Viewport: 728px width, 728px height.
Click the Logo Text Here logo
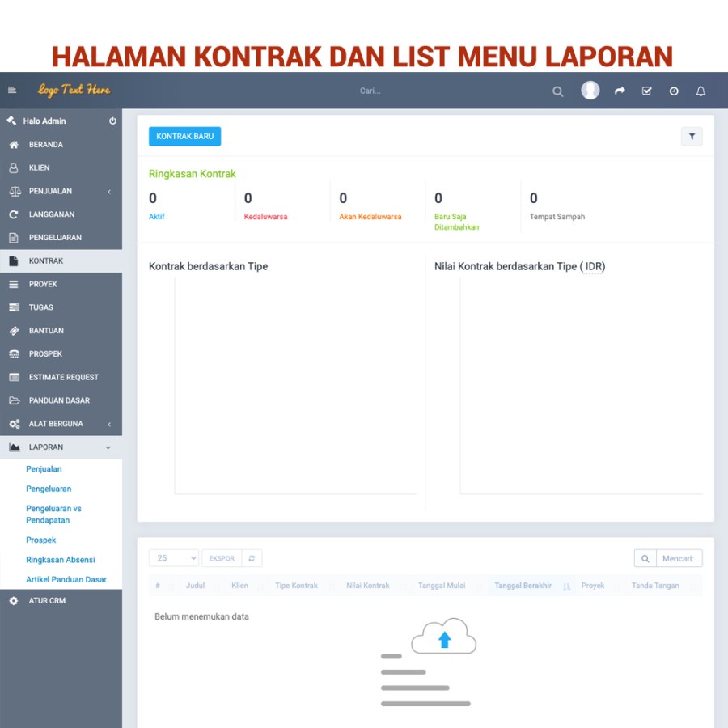[x=74, y=90]
